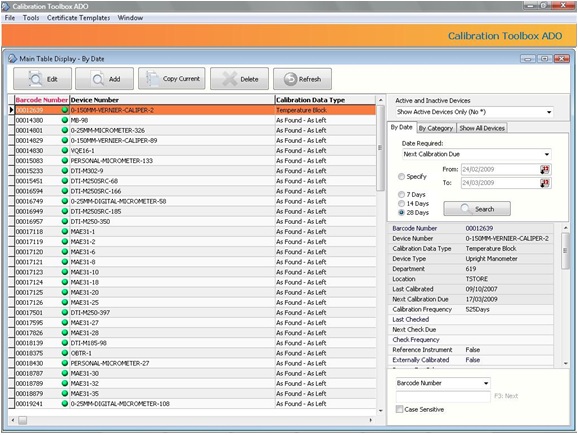Image resolution: width=578 pixels, height=435 pixels.
Task: Click the Delete toolbar button
Action: 240,79
